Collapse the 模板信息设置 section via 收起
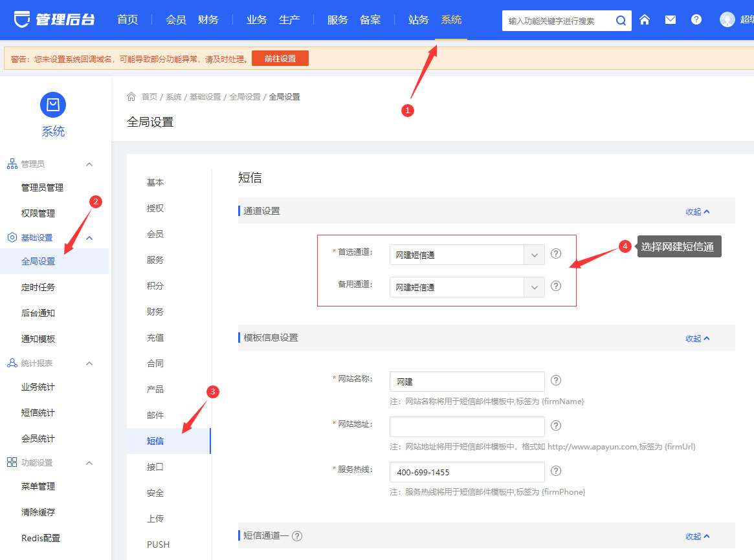Viewport: 754px width, 560px height. coord(697,338)
